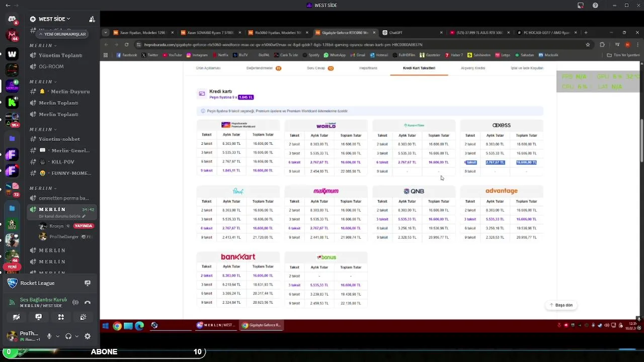Click the YENİ new-mentions badge

pyautogui.click(x=12, y=267)
